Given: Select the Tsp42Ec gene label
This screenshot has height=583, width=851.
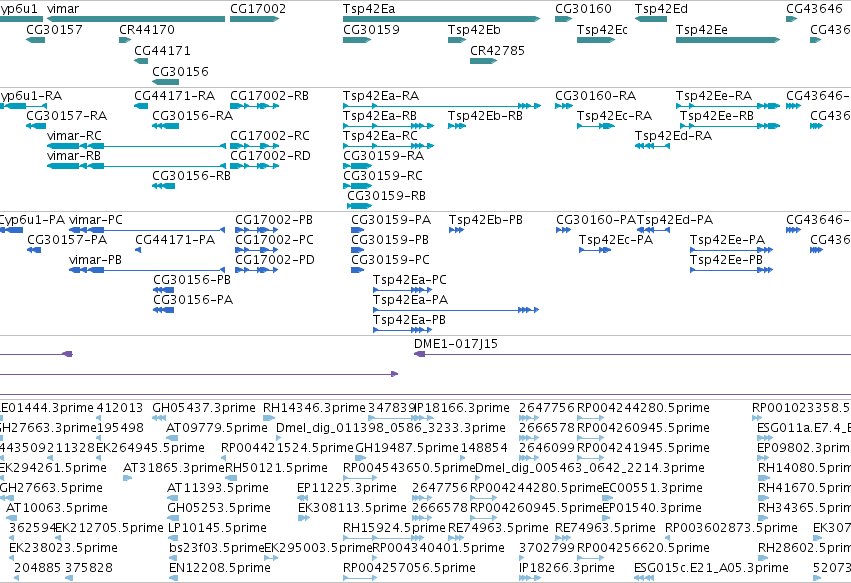Looking at the screenshot, I should pyautogui.click(x=602, y=29).
